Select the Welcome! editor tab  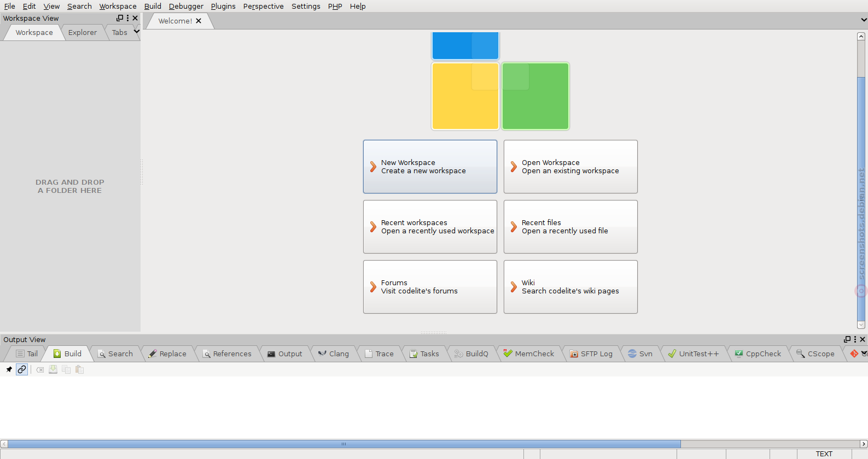coord(175,21)
